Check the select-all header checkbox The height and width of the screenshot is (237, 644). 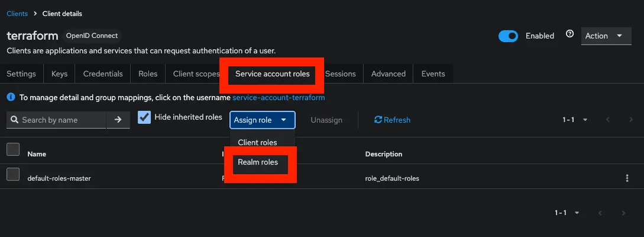(x=13, y=149)
